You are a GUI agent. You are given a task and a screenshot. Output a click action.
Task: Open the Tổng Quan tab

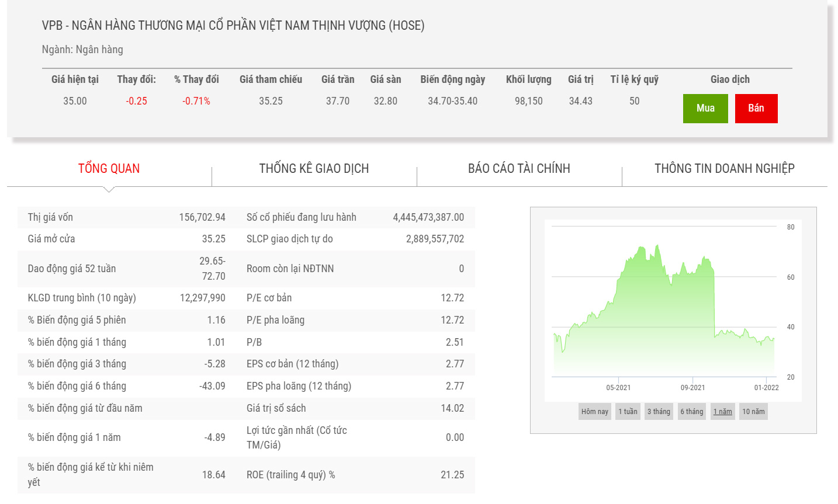pos(109,169)
